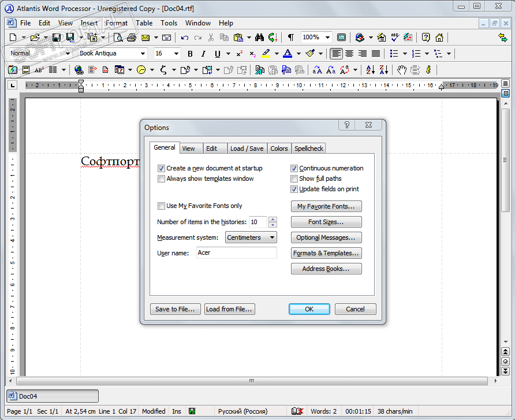Click the Cut scissors icon
Screen dimensions: 515x420
tap(211, 38)
